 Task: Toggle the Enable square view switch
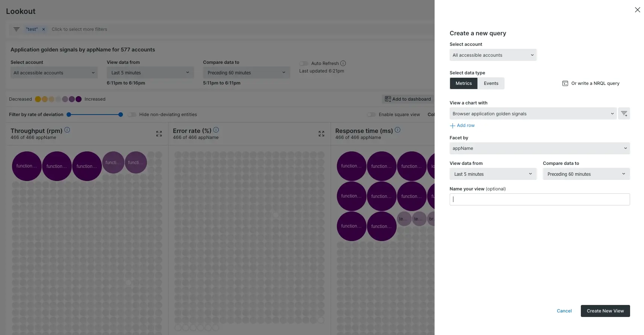[x=371, y=115]
